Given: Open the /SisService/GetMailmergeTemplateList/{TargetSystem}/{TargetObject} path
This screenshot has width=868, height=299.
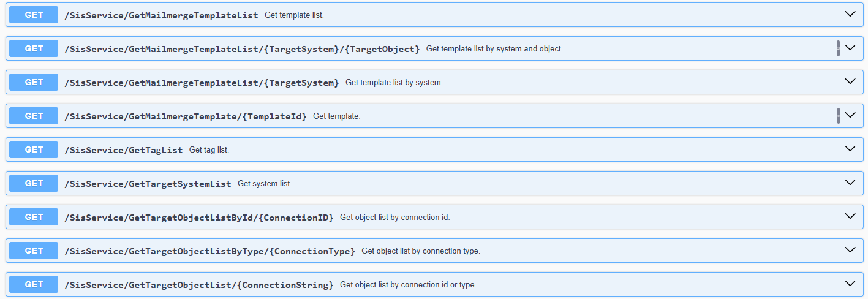Looking at the screenshot, I should click(x=242, y=49).
